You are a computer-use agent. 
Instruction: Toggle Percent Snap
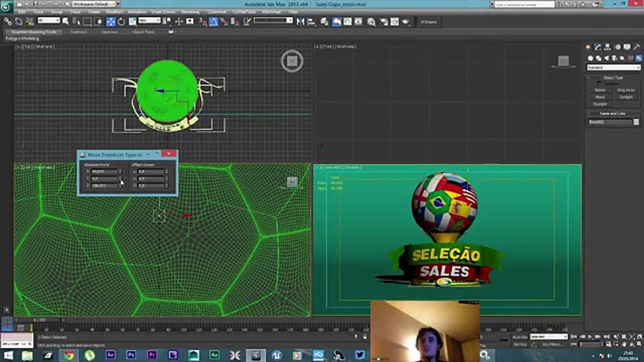pos(224,22)
